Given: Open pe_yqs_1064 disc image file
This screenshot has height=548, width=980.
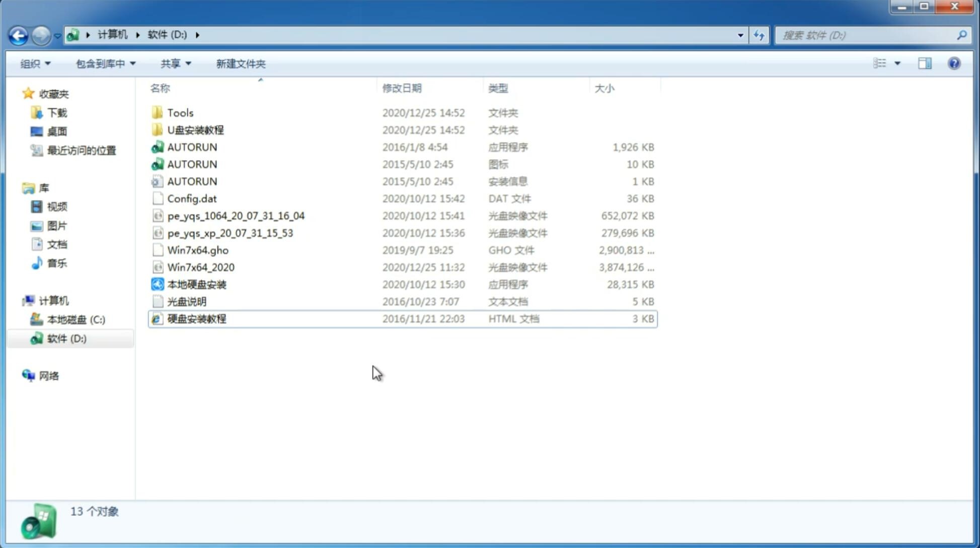Looking at the screenshot, I should (x=236, y=216).
